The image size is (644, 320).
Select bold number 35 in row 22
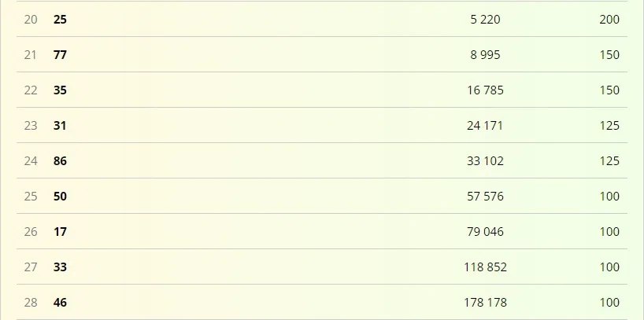click(x=60, y=90)
